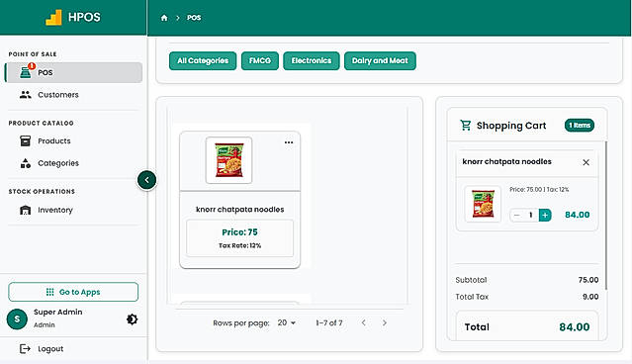
Task: Go to previous page of products
Action: [364, 322]
